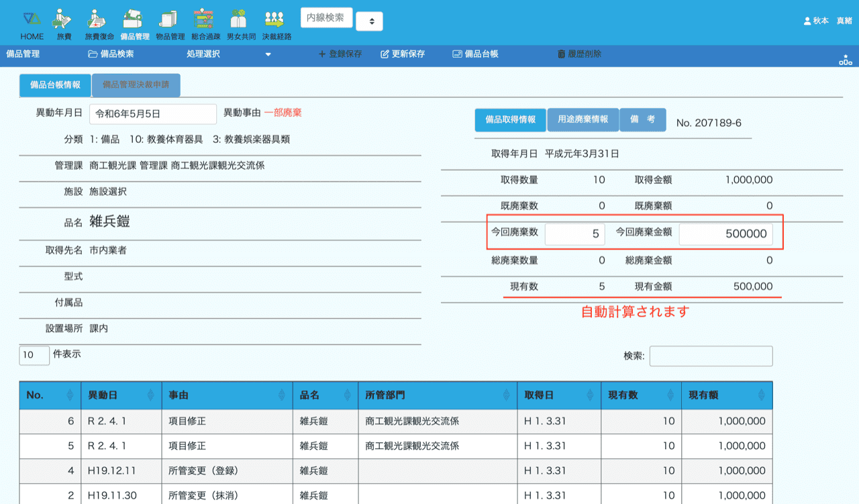Viewport: 859px width, 504px height.
Task: Select the 備考 tab
Action: (x=642, y=119)
